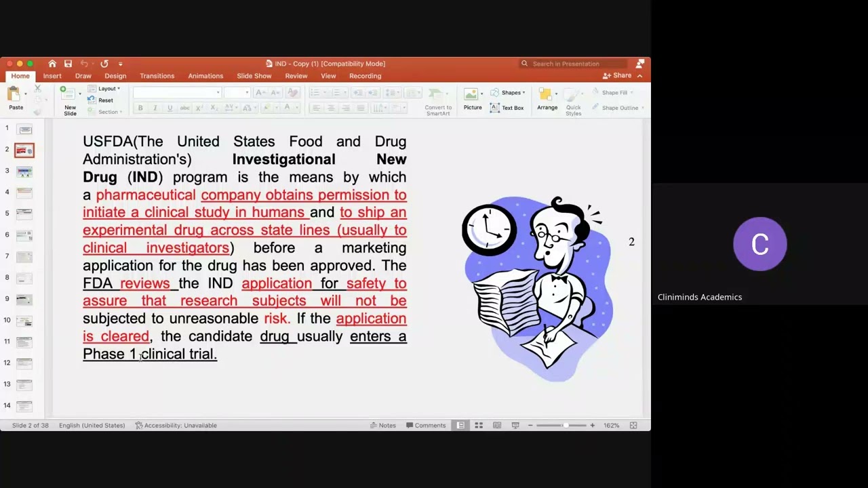This screenshot has height=488, width=868.
Task: Toggle Superscript formatting
Action: pyautogui.click(x=199, y=108)
